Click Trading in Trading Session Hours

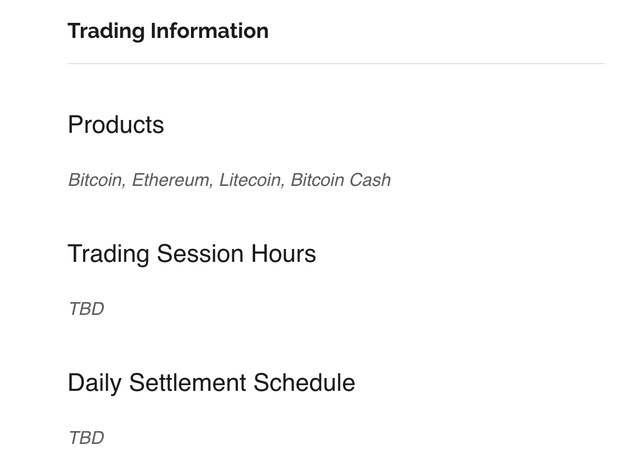click(108, 255)
